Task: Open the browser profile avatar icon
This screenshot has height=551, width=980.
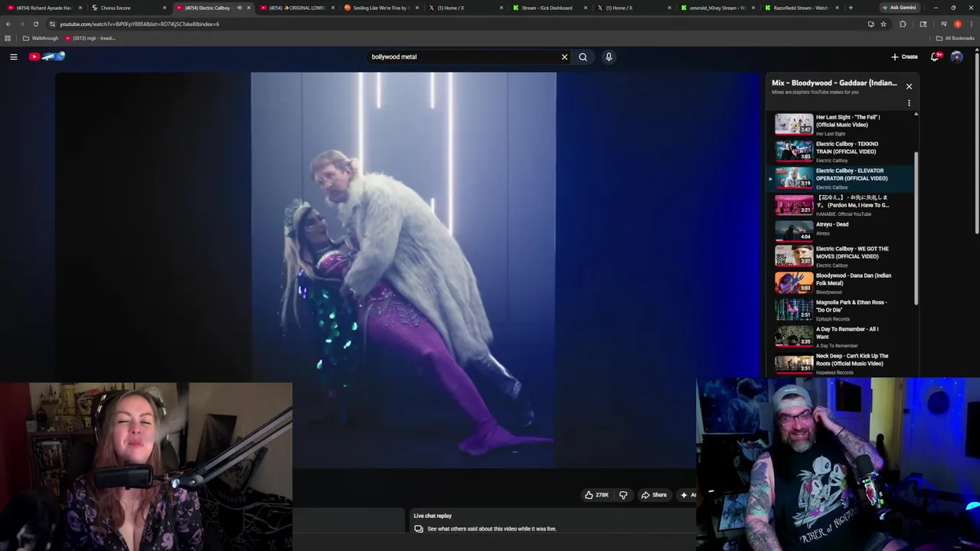Action: coord(958,24)
